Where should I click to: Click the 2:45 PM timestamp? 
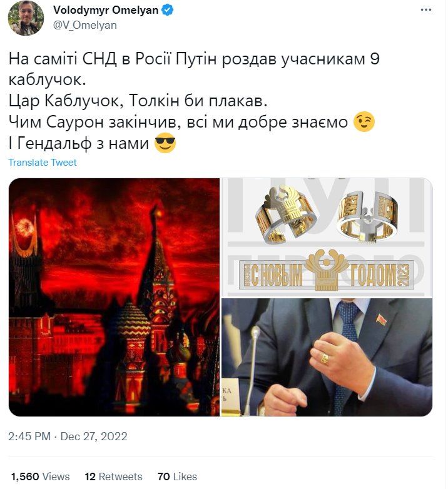click(29, 436)
